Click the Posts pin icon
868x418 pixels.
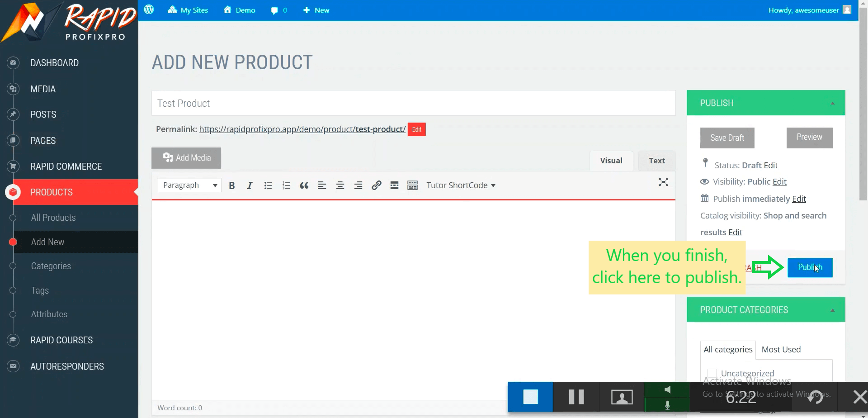click(13, 114)
